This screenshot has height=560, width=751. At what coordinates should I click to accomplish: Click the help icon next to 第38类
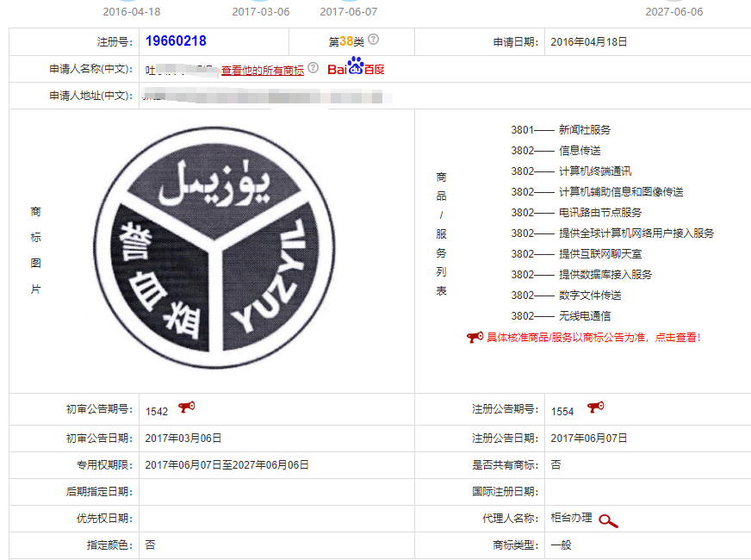pos(374,40)
